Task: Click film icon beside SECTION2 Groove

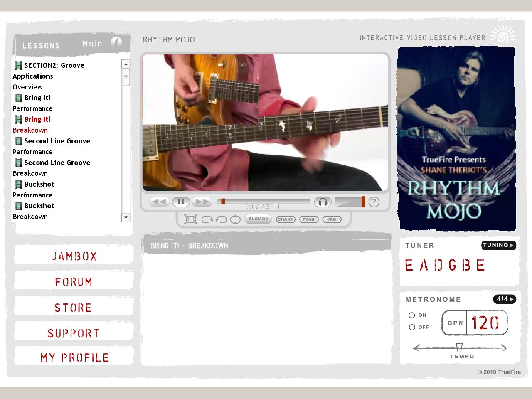Action: click(x=18, y=65)
